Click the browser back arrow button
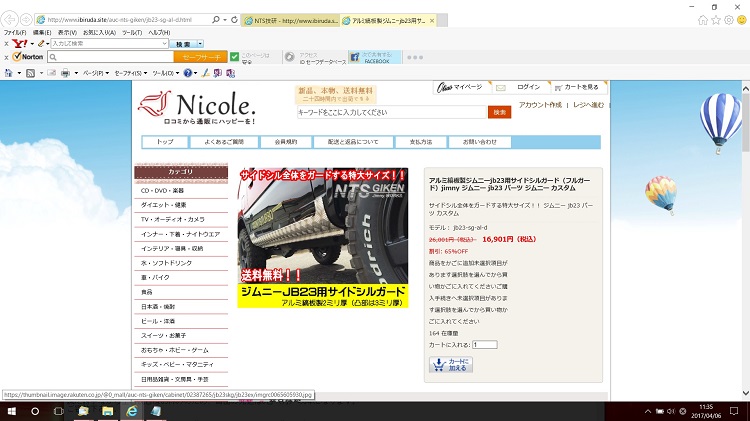This screenshot has height=421, width=750. [x=10, y=19]
